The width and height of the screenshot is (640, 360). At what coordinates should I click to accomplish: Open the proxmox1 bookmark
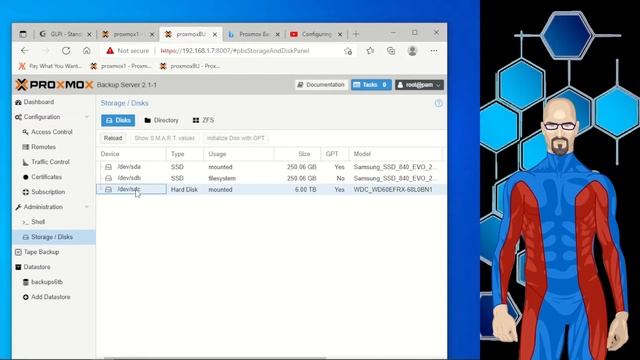(x=121, y=66)
